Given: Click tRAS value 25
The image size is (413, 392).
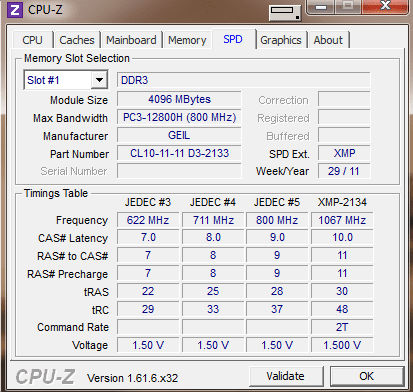Looking at the screenshot, I should 213,291.
